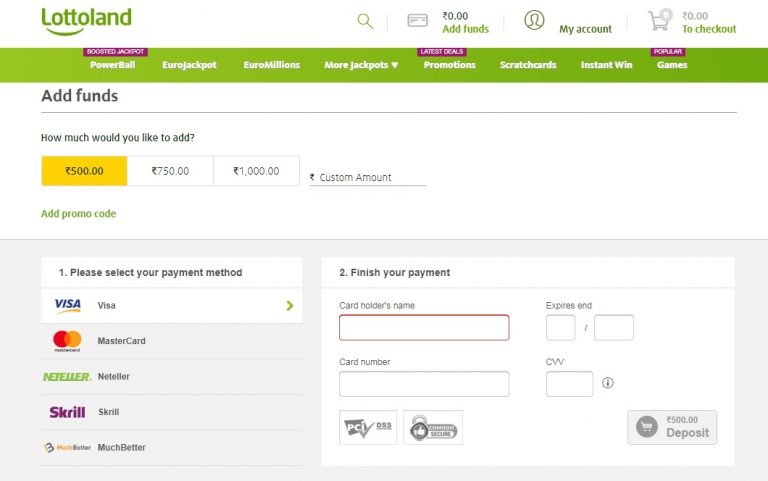Click the Custom Amount field
The height and width of the screenshot is (481, 768).
(370, 178)
